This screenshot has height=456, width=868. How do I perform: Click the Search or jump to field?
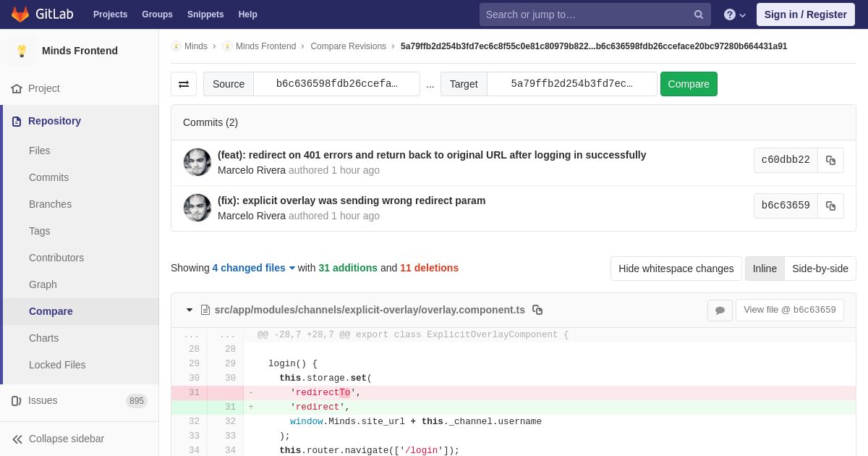tap(586, 14)
